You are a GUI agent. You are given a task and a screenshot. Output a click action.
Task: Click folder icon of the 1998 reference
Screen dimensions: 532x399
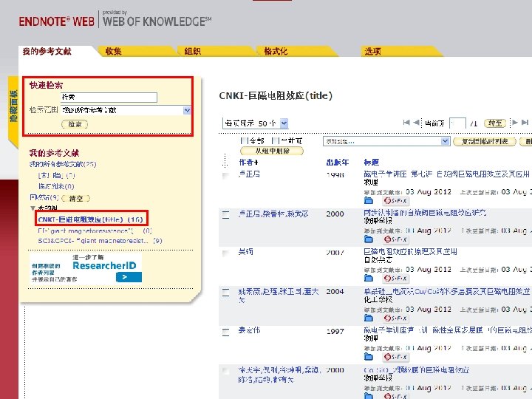pyautogui.click(x=368, y=200)
